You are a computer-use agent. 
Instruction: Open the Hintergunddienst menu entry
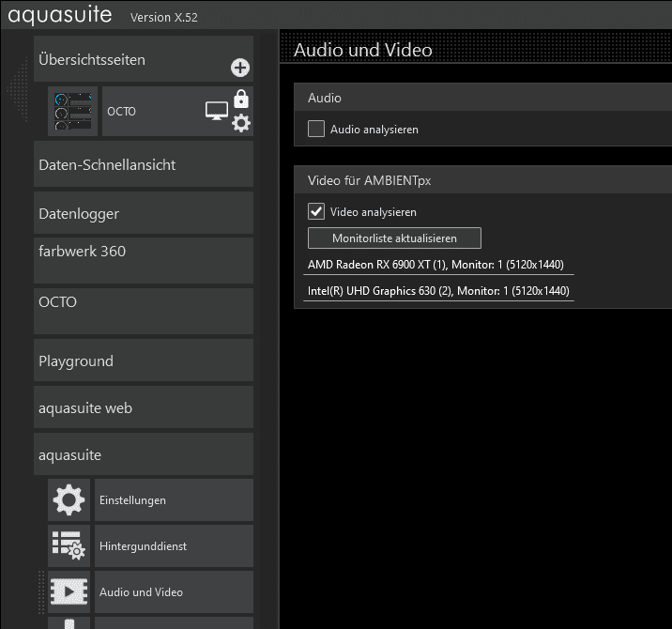point(174,545)
